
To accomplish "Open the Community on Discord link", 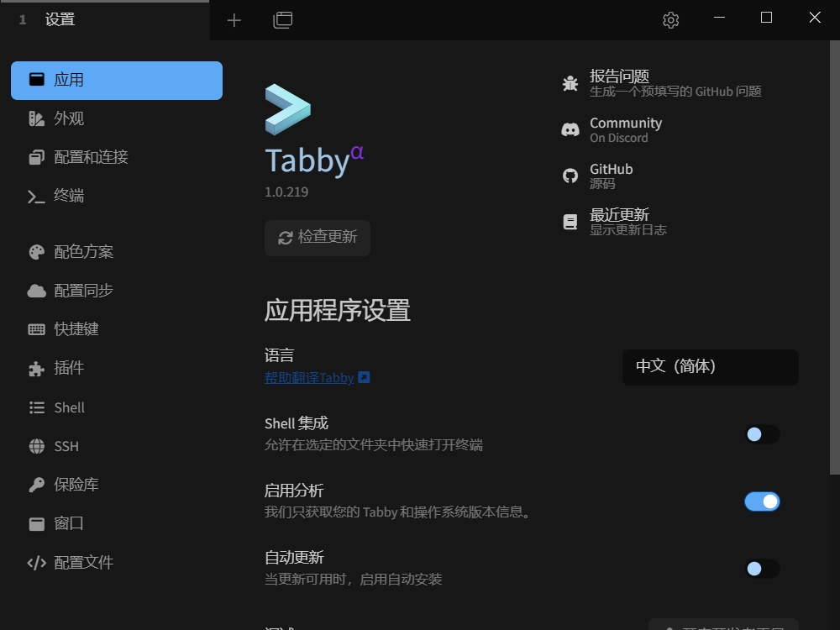I will click(x=612, y=130).
